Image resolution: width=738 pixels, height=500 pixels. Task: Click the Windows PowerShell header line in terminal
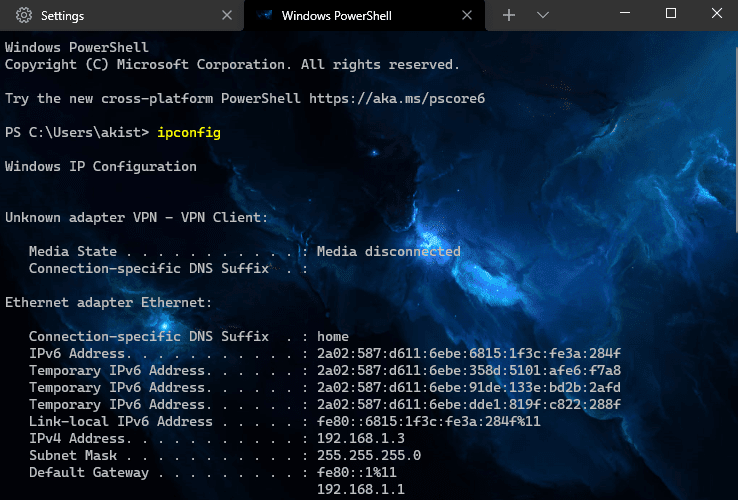(77, 47)
